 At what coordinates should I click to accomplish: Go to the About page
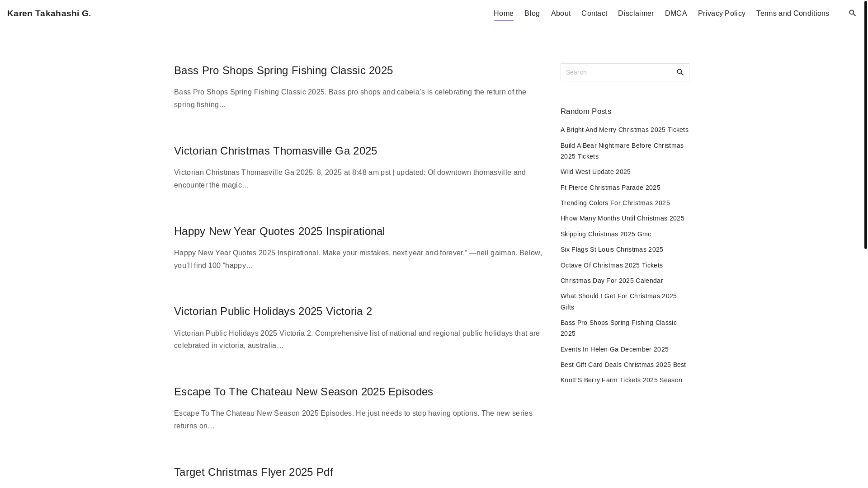[x=561, y=14]
